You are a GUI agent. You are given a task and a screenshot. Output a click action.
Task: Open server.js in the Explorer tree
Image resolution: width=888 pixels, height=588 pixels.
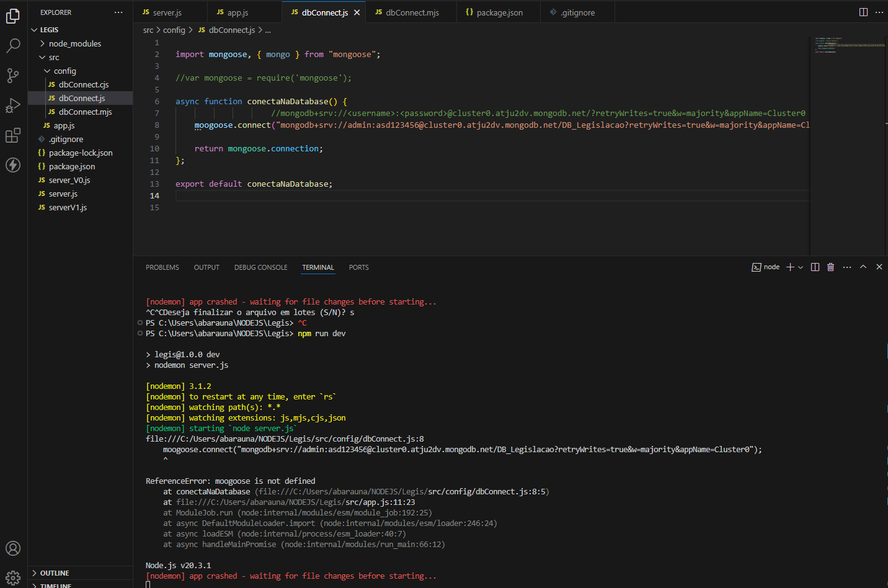click(81, 194)
